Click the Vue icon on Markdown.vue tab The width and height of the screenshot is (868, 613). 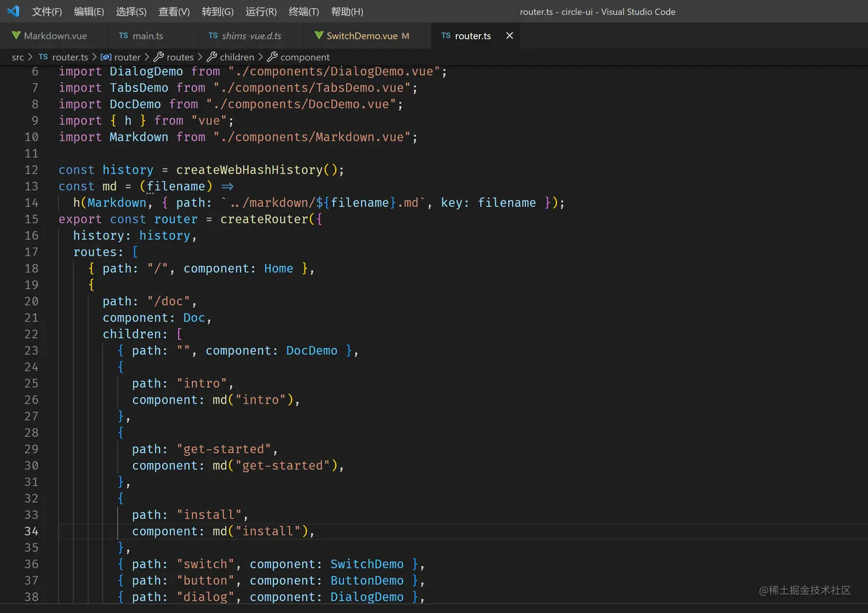click(x=16, y=36)
